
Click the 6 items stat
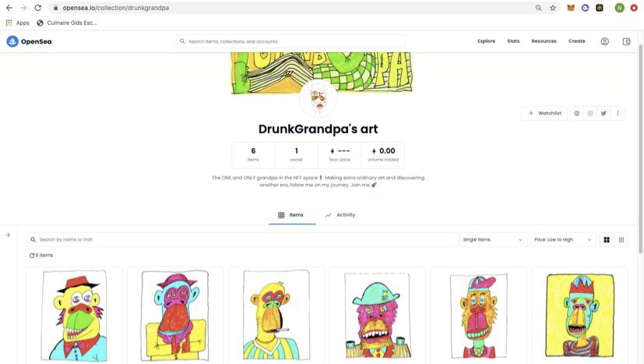[253, 154]
